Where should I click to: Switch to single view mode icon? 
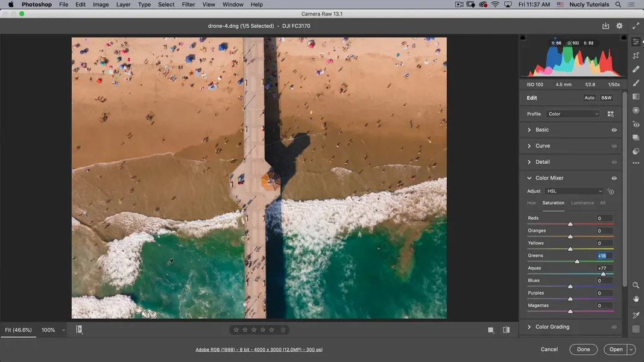pos(491,330)
